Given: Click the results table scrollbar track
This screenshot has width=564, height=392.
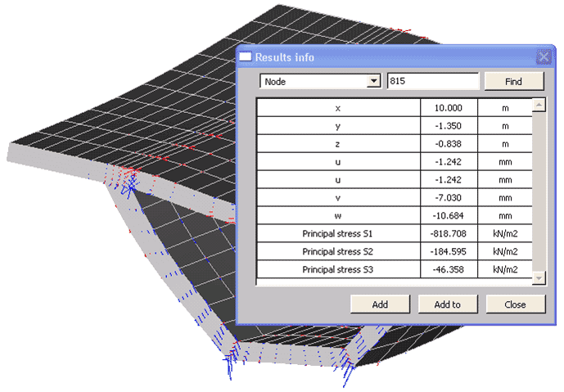Looking at the screenshot, I should coord(539,191).
